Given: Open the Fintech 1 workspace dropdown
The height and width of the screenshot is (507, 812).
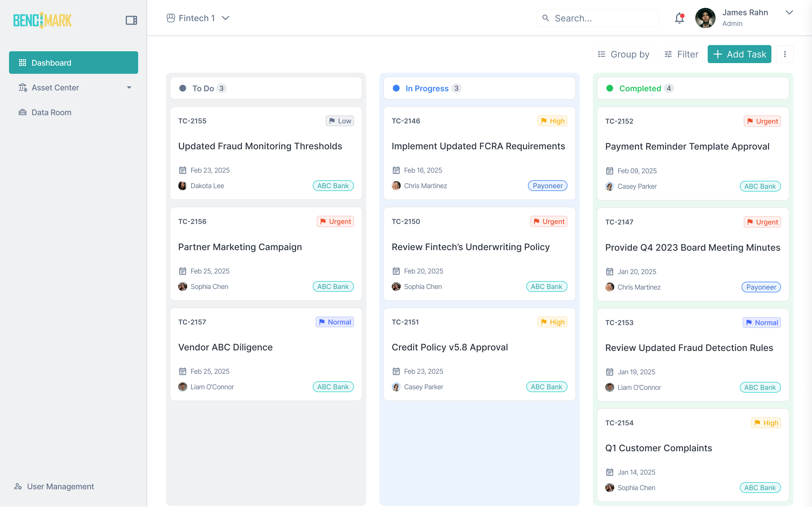Looking at the screenshot, I should tap(198, 18).
